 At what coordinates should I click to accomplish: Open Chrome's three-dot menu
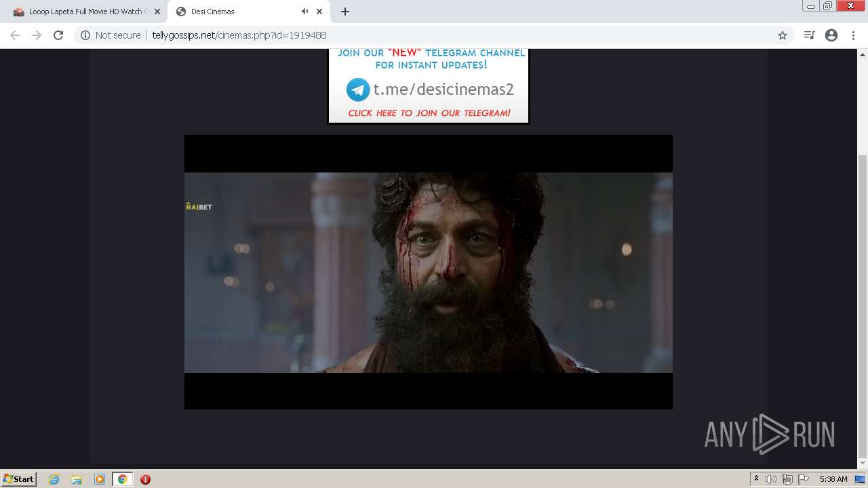click(x=853, y=35)
